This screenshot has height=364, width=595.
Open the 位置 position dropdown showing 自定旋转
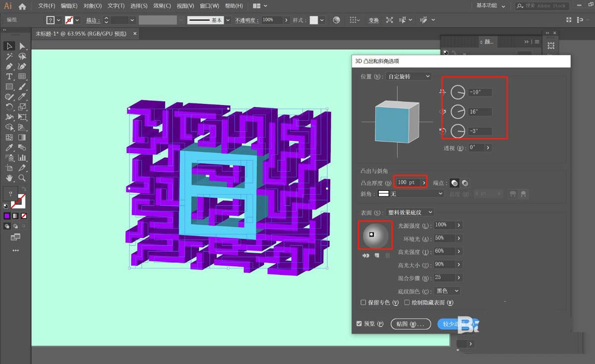(x=408, y=76)
